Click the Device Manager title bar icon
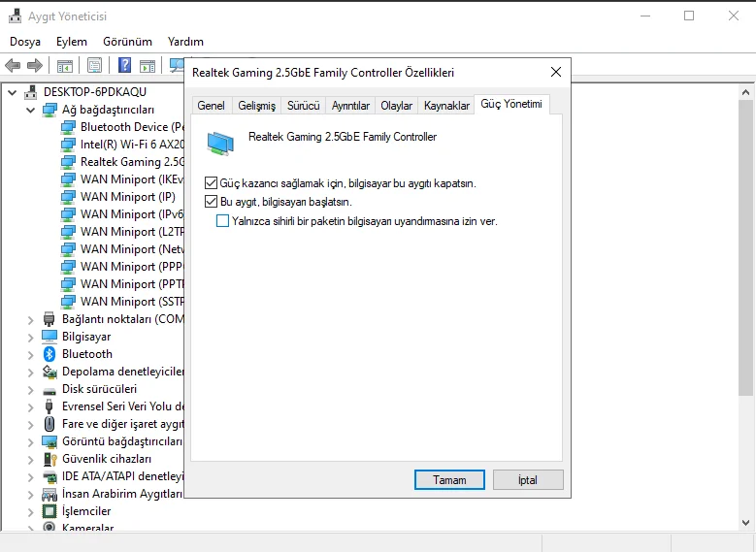756x552 pixels. [x=16, y=16]
